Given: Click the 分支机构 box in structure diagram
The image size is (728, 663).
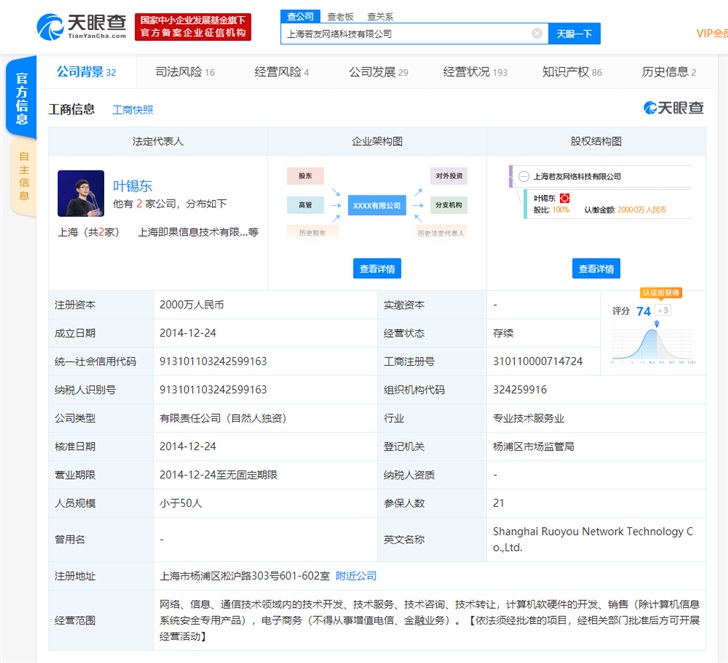Looking at the screenshot, I should (x=449, y=205).
